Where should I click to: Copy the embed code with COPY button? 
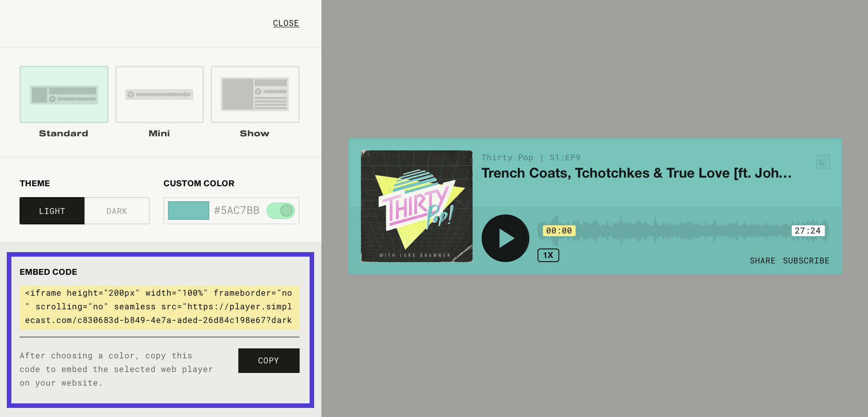click(x=269, y=361)
